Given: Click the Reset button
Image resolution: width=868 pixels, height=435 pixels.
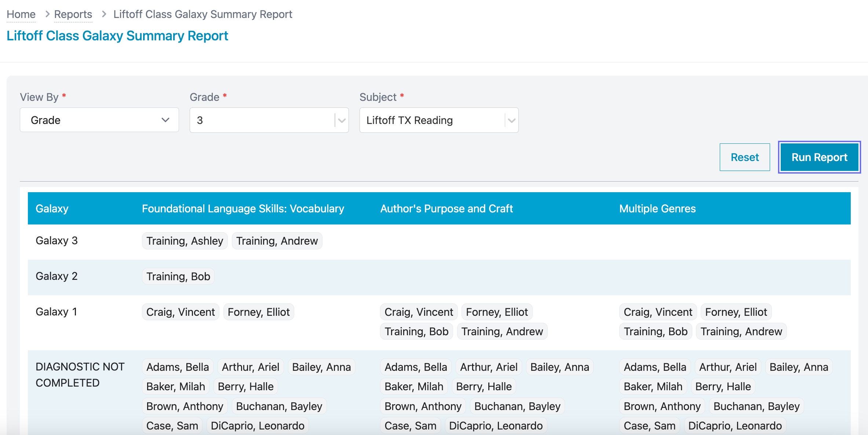Looking at the screenshot, I should pos(745,157).
